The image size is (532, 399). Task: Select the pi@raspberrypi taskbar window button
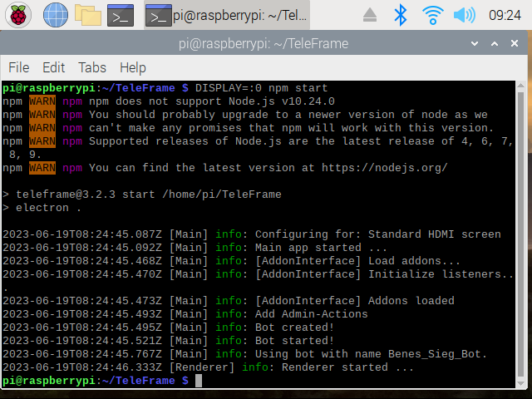pos(227,15)
